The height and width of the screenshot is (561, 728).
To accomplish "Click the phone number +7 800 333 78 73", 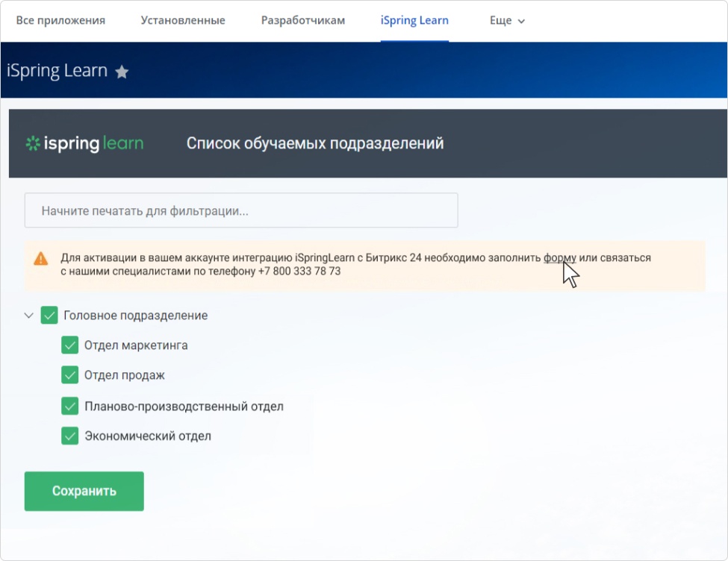I will click(299, 271).
